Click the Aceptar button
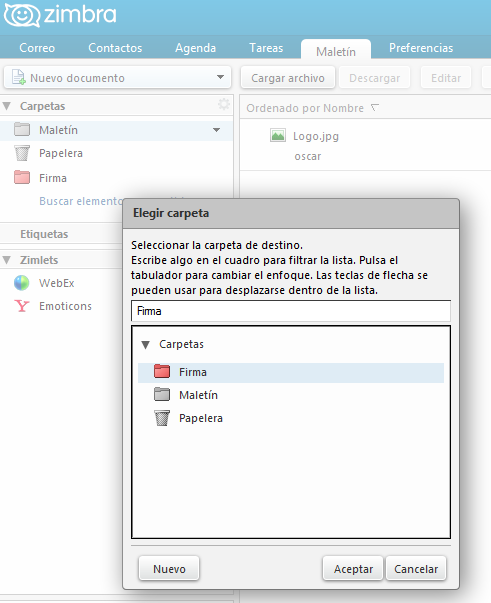Screen dimensions: 491x603 tap(353, 569)
